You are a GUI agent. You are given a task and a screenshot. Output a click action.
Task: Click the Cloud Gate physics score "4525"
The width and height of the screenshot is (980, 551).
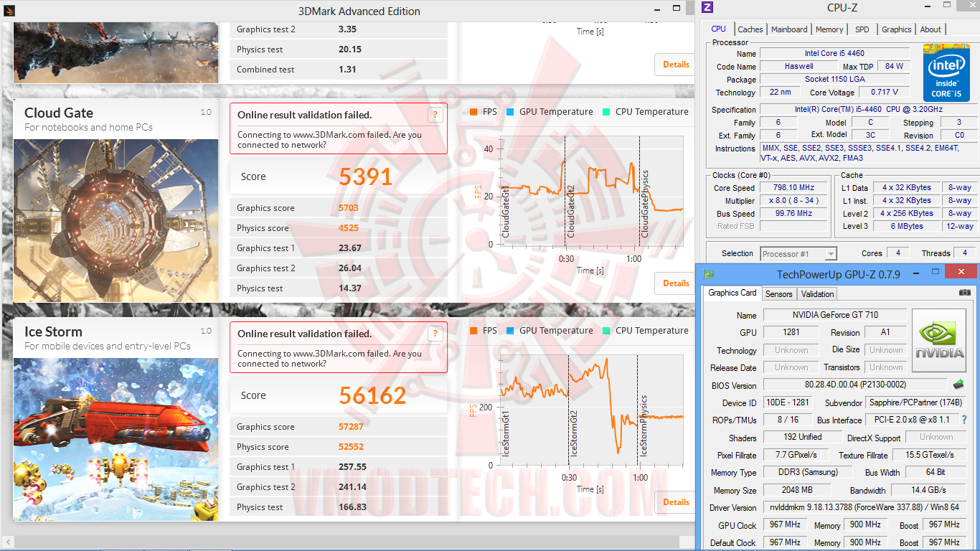(349, 228)
